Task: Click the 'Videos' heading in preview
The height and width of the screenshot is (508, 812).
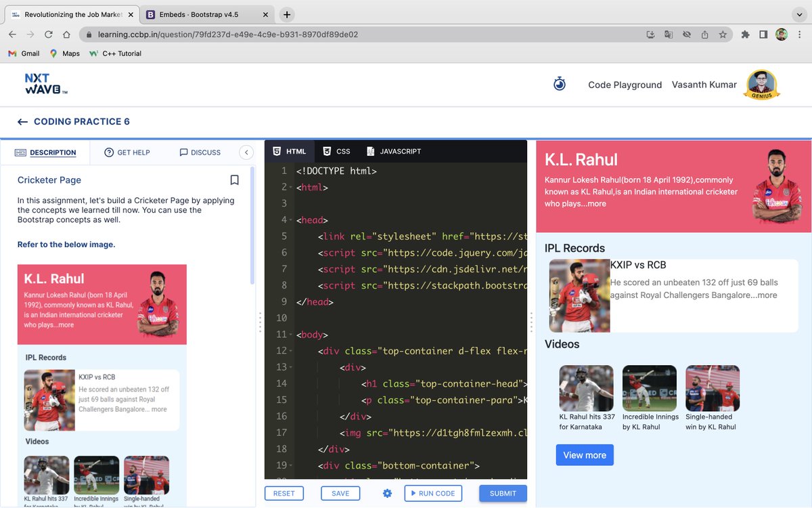Action: pos(562,344)
